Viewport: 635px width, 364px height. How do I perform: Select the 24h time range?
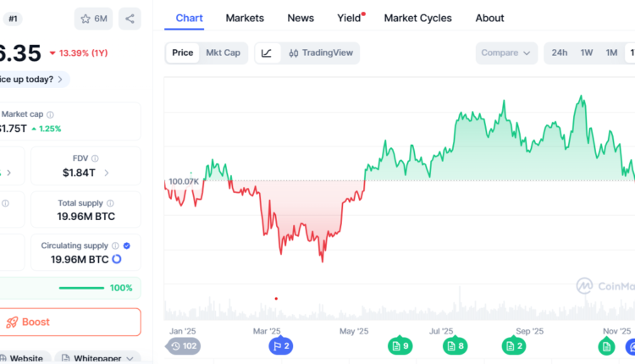pos(560,52)
